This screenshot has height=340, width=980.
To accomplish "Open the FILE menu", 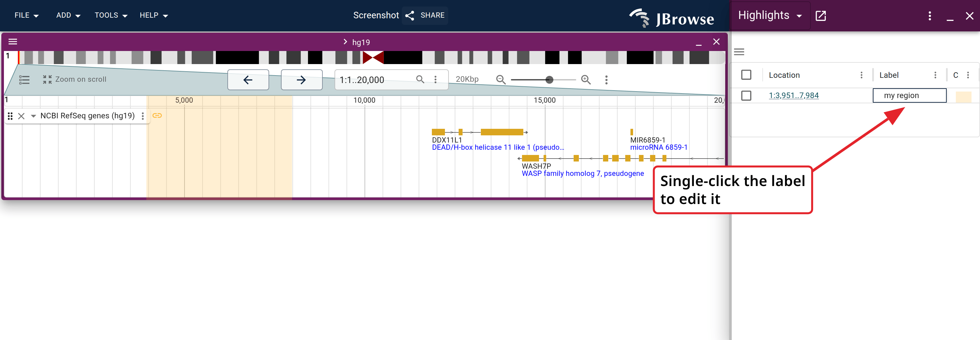I will (x=26, y=15).
